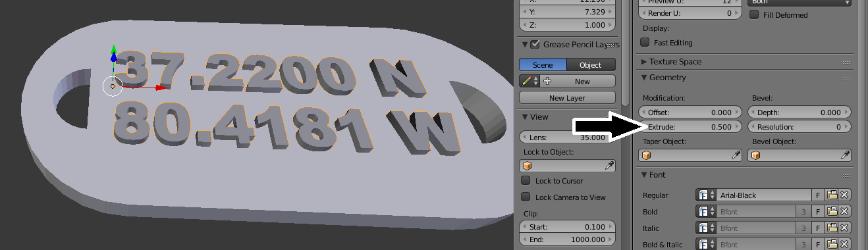Unlink the Regular Arial-Black font
The width and height of the screenshot is (868, 250).
844,195
